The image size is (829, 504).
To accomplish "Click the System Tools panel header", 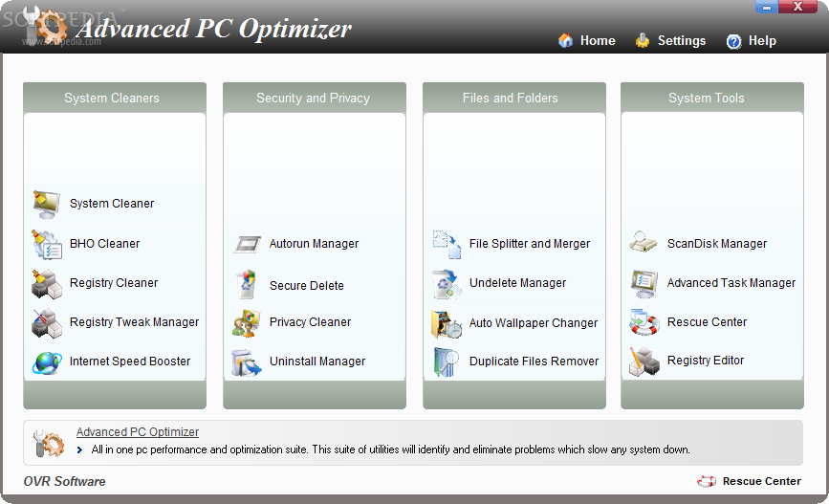I will coord(712,98).
